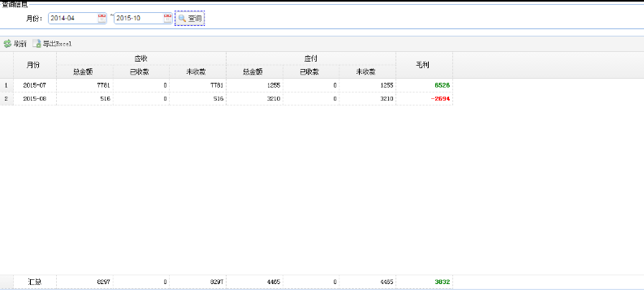Click 未收款 header under 应收

(197, 71)
